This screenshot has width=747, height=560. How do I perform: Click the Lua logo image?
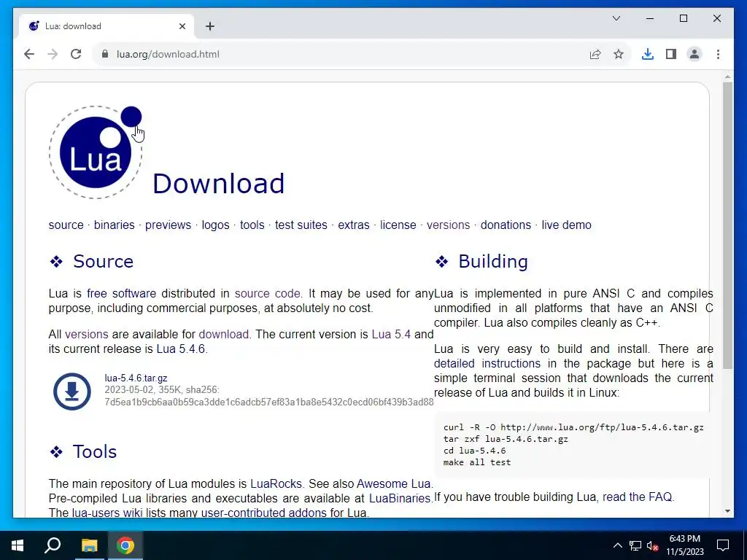pyautogui.click(x=96, y=152)
